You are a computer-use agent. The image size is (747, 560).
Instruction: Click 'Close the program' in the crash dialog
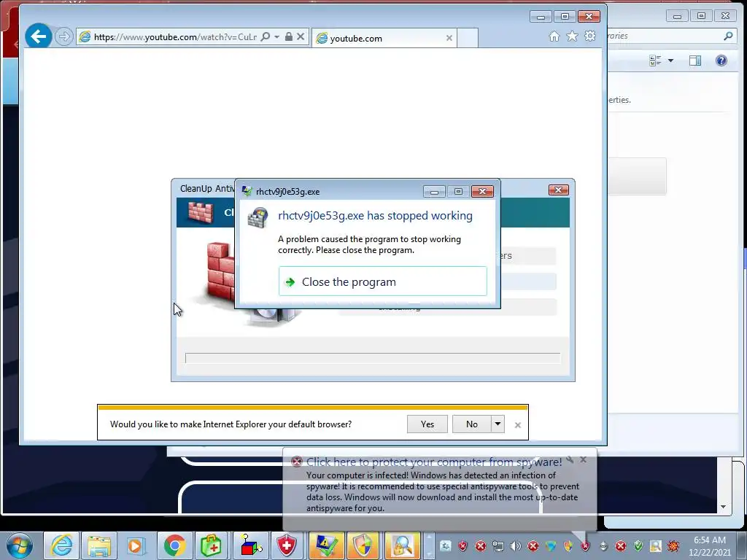[382, 281]
